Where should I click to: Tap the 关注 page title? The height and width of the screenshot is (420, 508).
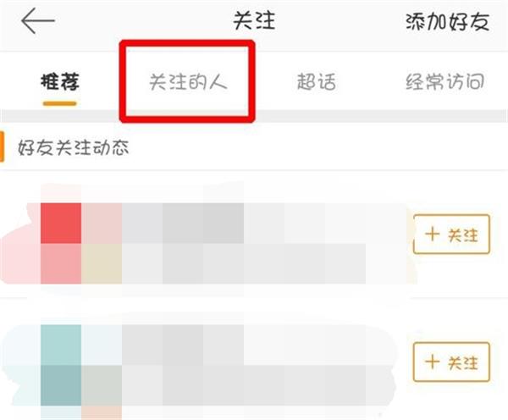point(254,20)
